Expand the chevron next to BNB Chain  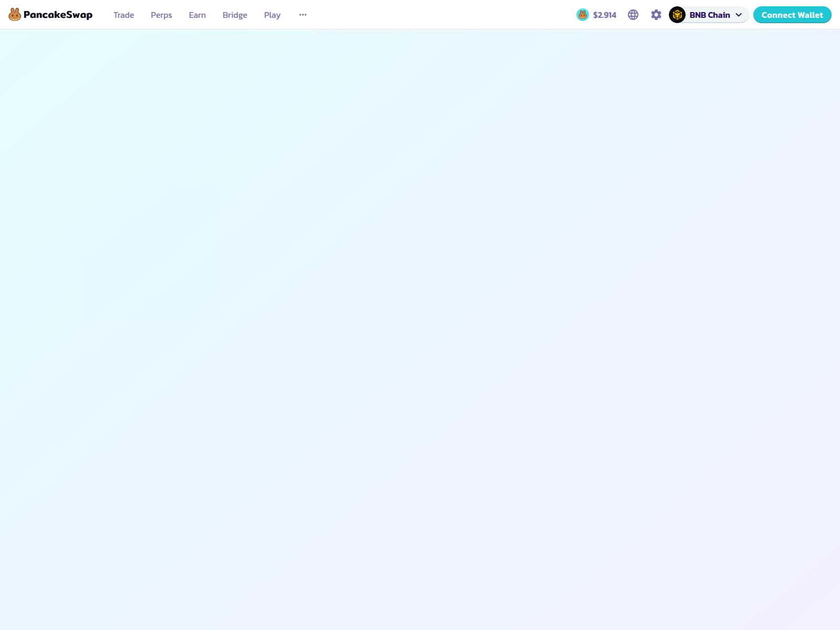click(739, 15)
